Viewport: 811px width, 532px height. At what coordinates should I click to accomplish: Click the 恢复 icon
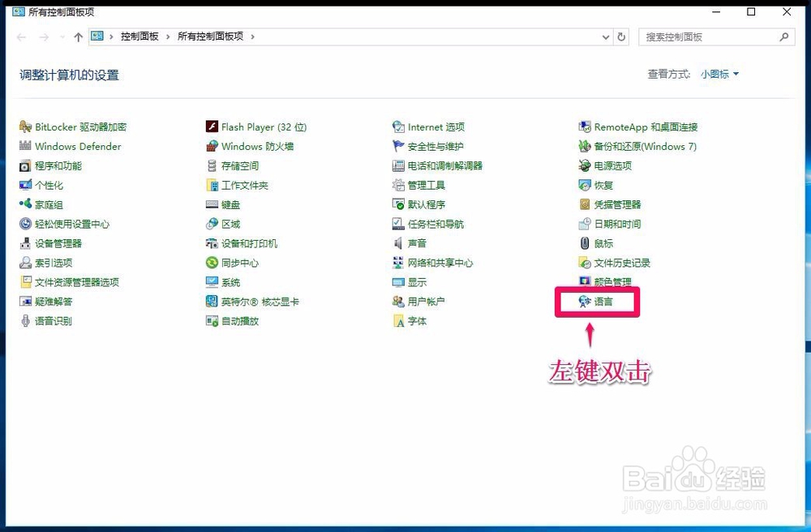tap(585, 185)
